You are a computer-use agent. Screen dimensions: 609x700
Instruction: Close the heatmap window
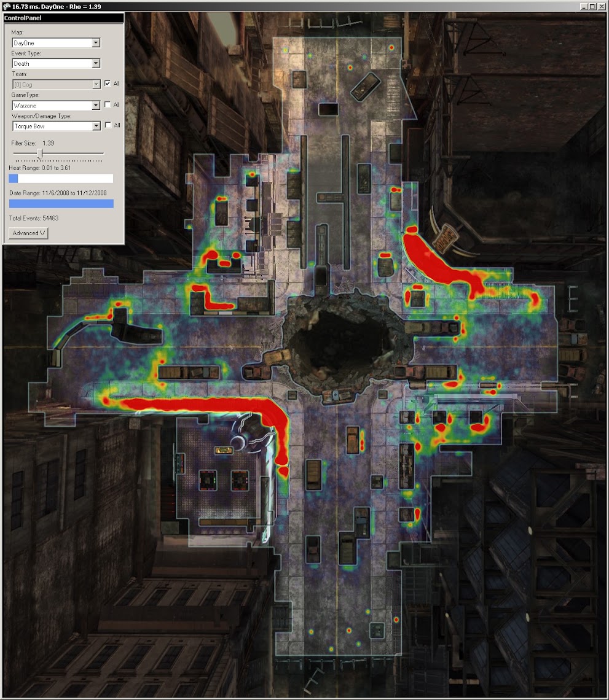[x=601, y=6]
